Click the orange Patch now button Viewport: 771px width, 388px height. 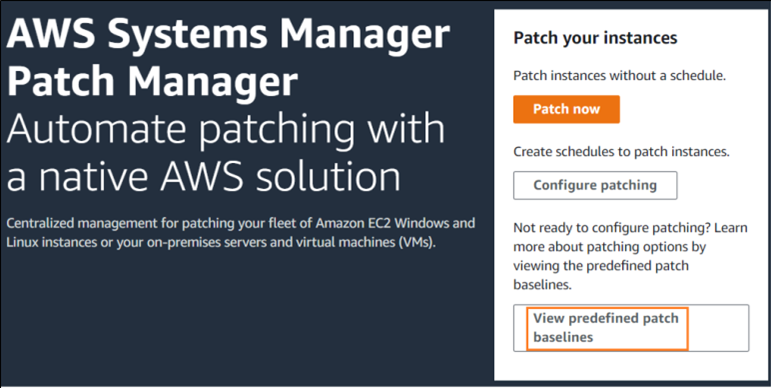(x=566, y=109)
